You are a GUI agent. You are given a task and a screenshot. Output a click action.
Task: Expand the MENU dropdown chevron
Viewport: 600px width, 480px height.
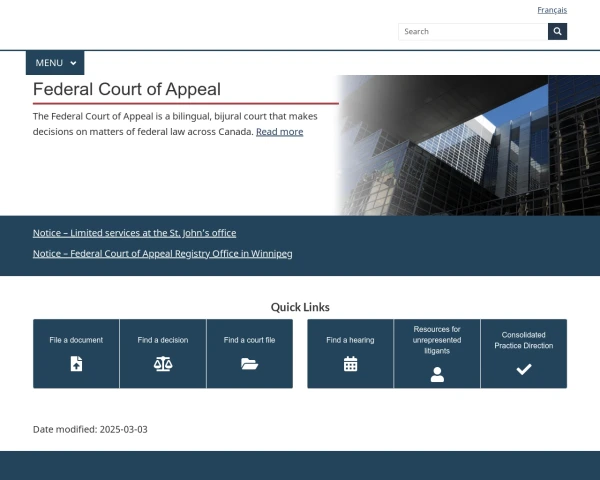pyautogui.click(x=73, y=63)
